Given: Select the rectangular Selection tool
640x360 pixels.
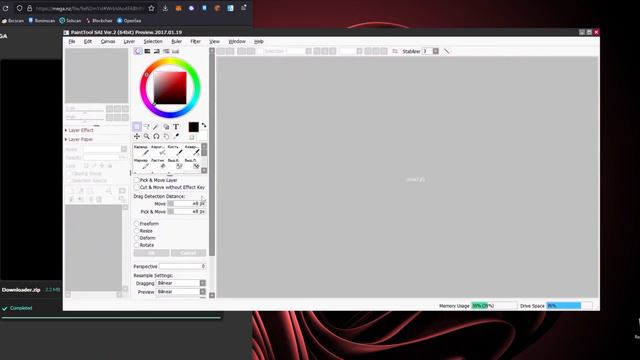Looking at the screenshot, I should [137, 127].
